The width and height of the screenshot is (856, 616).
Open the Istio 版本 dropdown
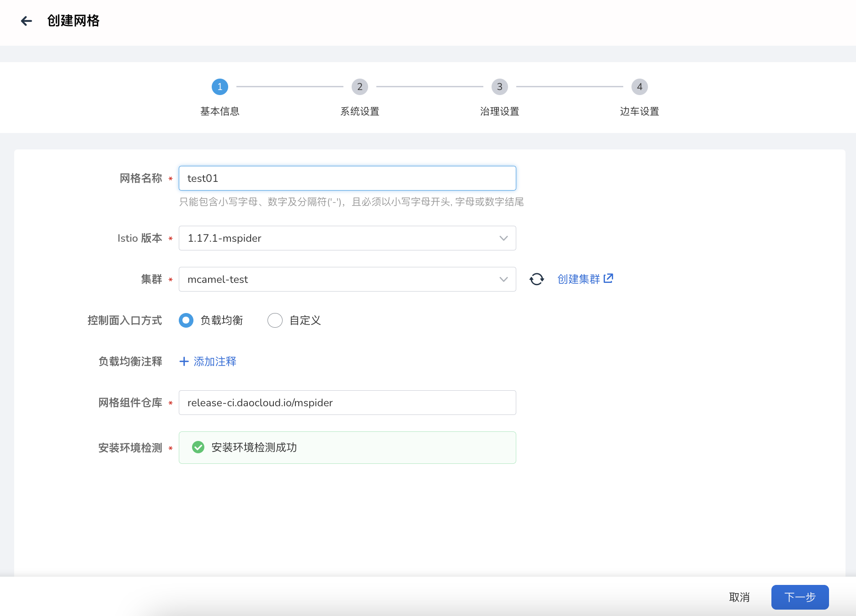click(348, 238)
